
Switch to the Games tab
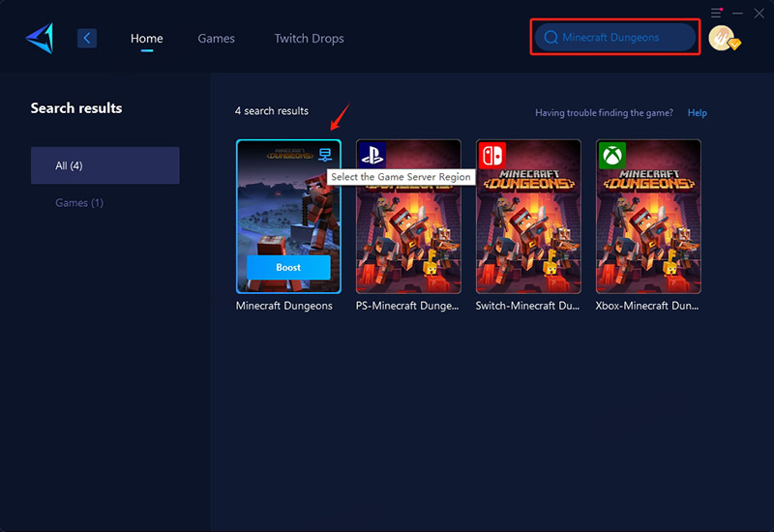216,38
